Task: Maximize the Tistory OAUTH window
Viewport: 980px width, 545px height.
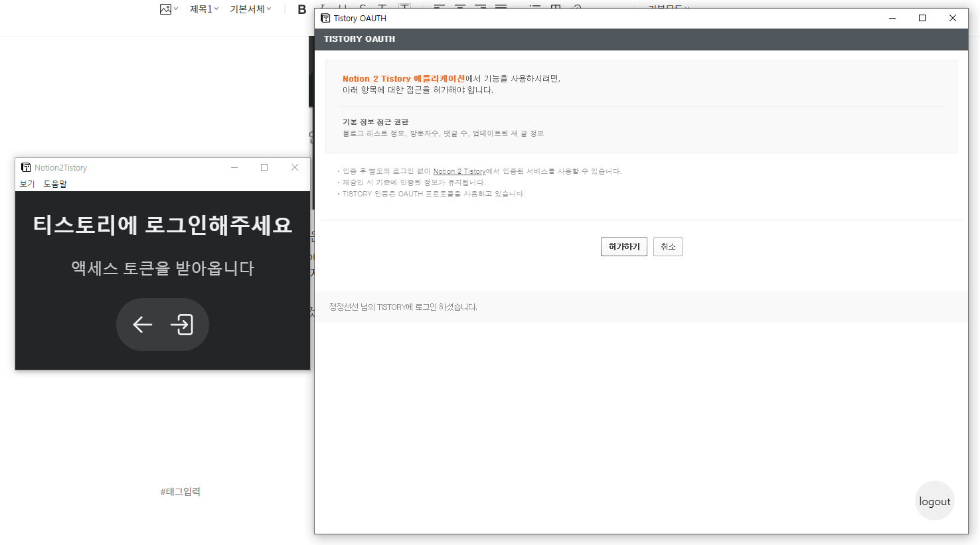Action: tap(922, 18)
